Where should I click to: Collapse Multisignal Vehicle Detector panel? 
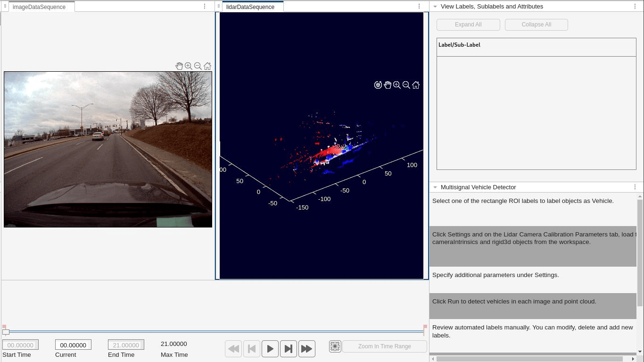(x=435, y=187)
